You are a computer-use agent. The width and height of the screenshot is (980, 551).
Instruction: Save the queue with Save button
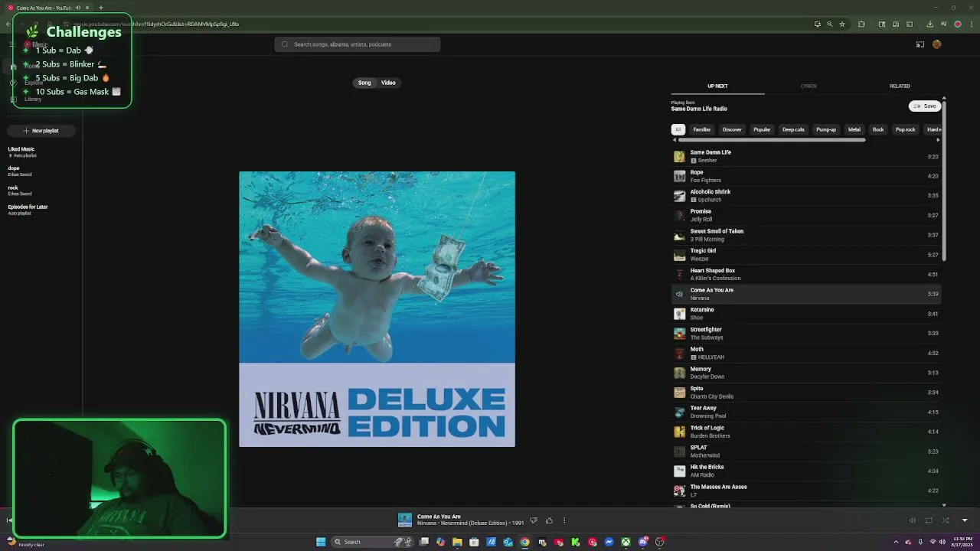coord(925,106)
